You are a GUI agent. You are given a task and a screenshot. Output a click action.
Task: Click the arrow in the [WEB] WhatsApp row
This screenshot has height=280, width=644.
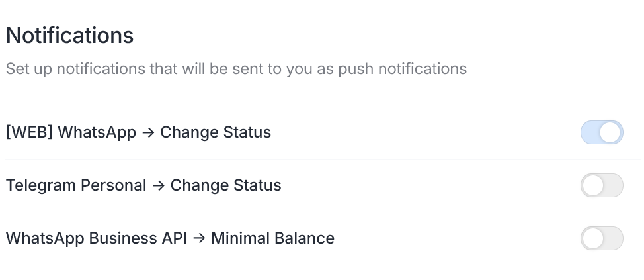[148, 133]
